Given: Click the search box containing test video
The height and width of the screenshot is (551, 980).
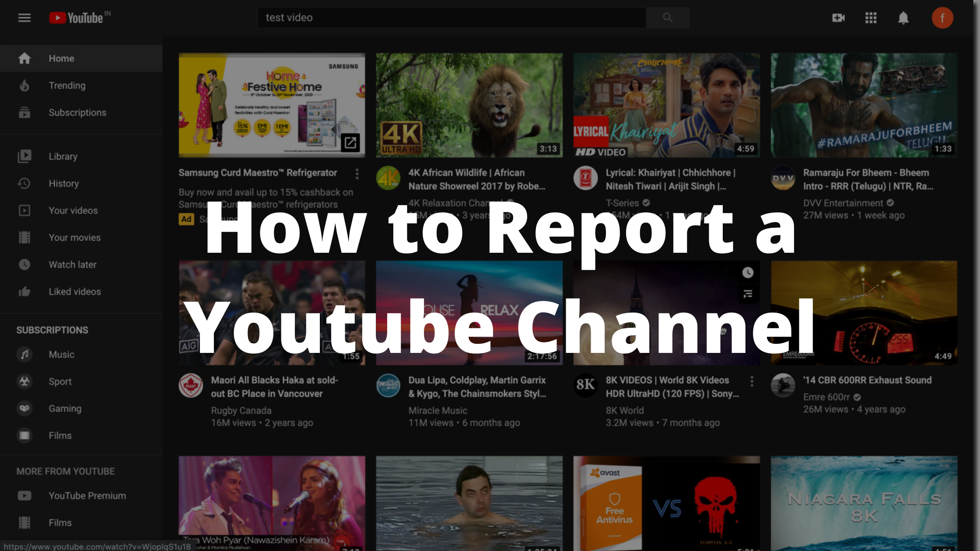Looking at the screenshot, I should (451, 18).
